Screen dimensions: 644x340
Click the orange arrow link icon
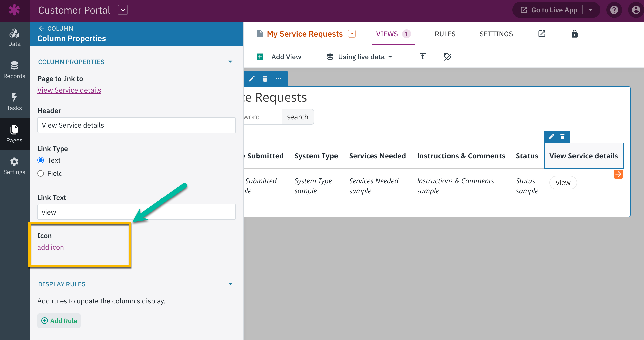point(618,174)
